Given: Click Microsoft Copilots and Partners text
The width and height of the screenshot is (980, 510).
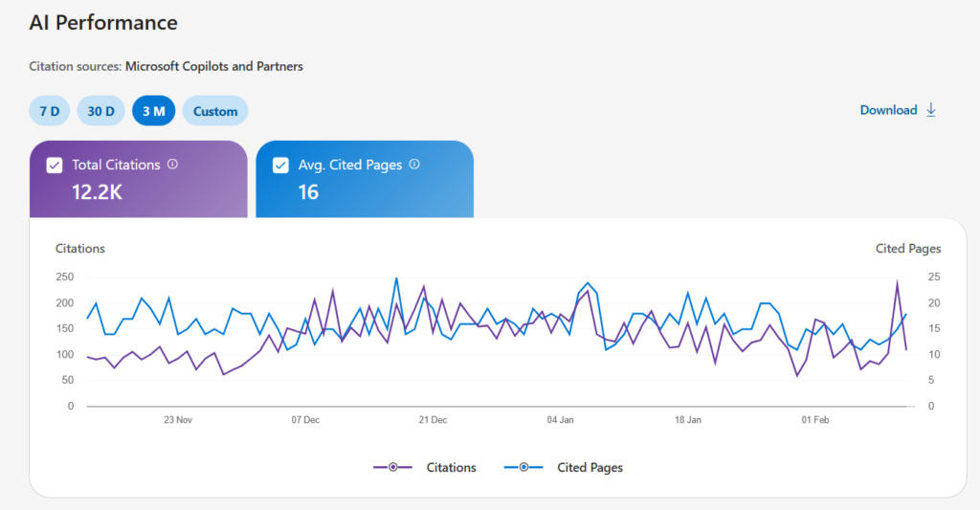Looking at the screenshot, I should (x=213, y=67).
